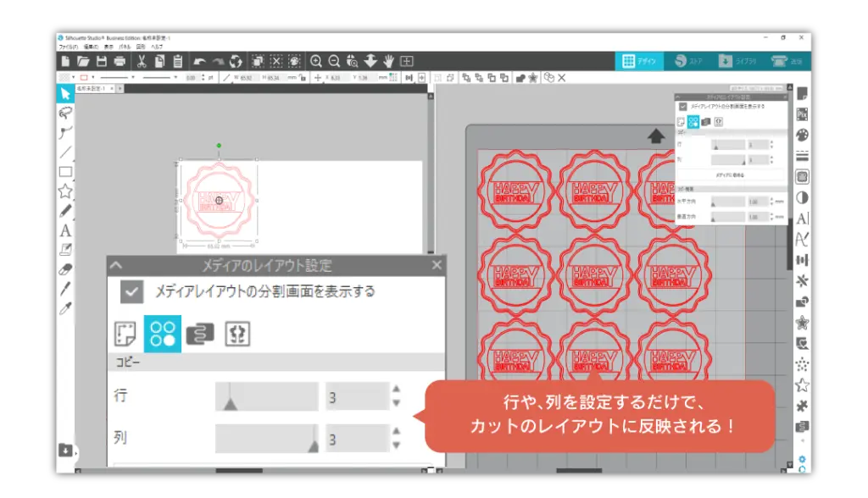
Task: Click the メディアに合わせる button in small panel
Action: click(x=730, y=174)
